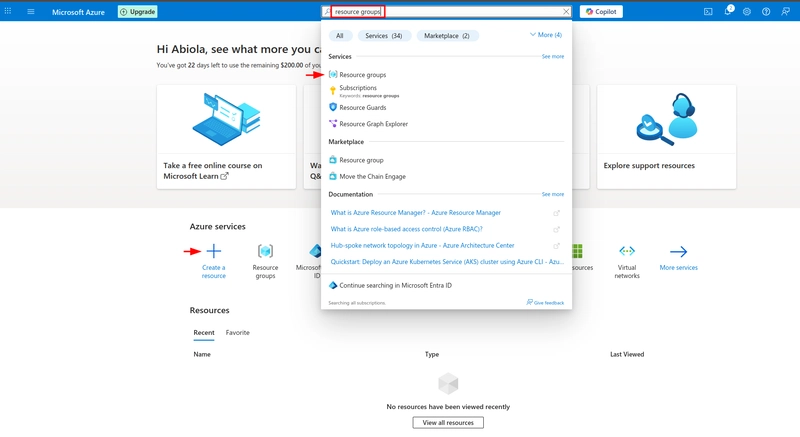
Task: Switch to the Recent resources tab
Action: coord(204,332)
